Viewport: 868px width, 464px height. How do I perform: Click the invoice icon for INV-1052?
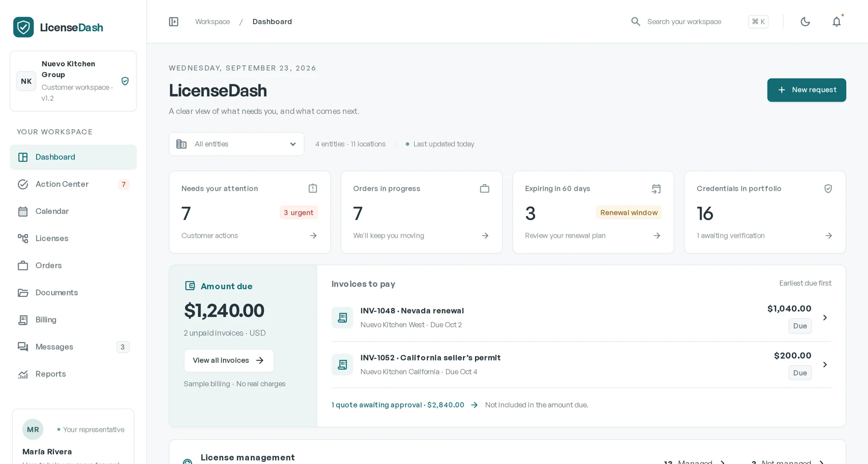tap(342, 365)
